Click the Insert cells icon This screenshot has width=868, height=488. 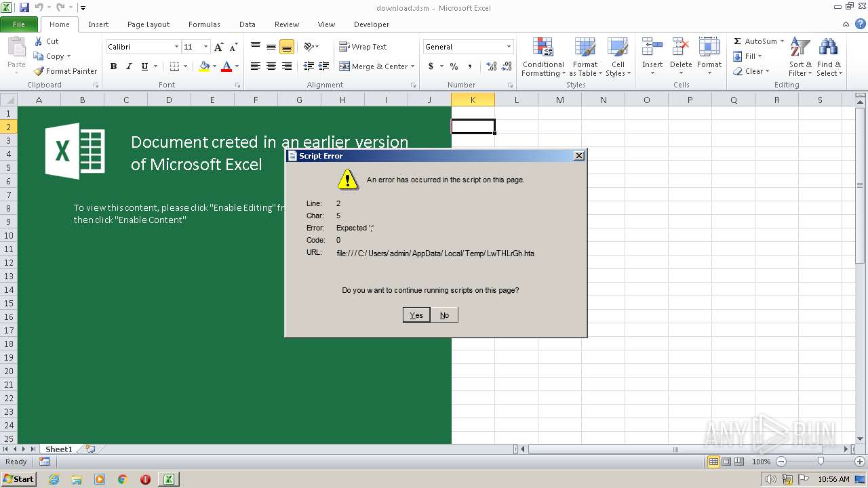click(652, 47)
